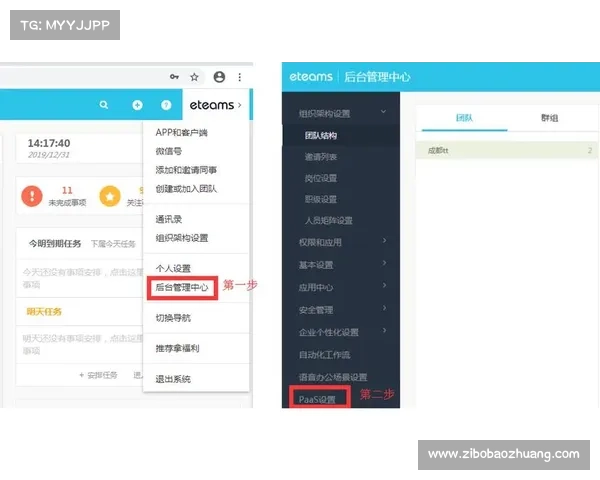Image resolution: width=600 pixels, height=480 pixels.
Task: Bookmark the page with the star icon
Action: point(194,77)
